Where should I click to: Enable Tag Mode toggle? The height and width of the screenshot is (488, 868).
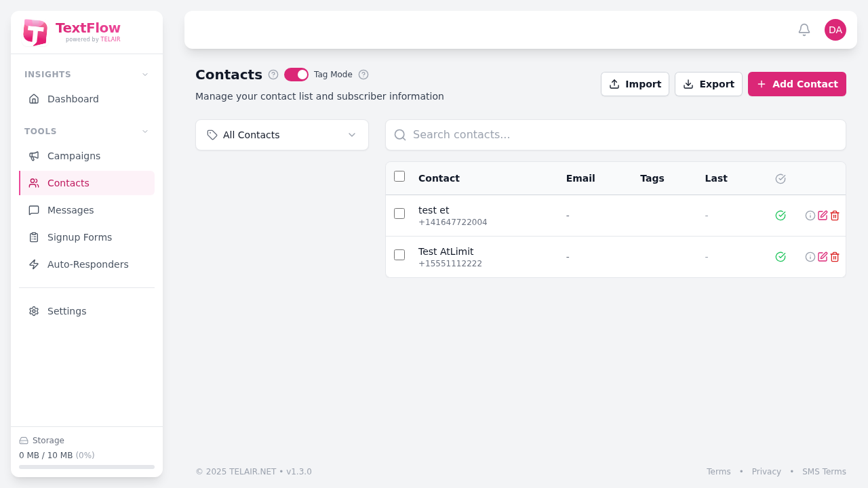(296, 75)
